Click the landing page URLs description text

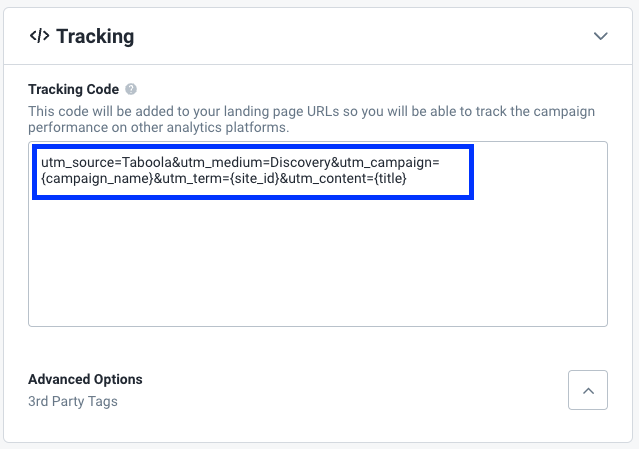coord(311,119)
